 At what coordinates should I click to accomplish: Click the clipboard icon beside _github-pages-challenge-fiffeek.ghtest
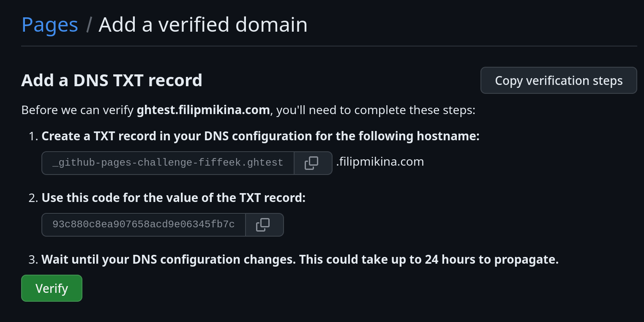pos(313,163)
